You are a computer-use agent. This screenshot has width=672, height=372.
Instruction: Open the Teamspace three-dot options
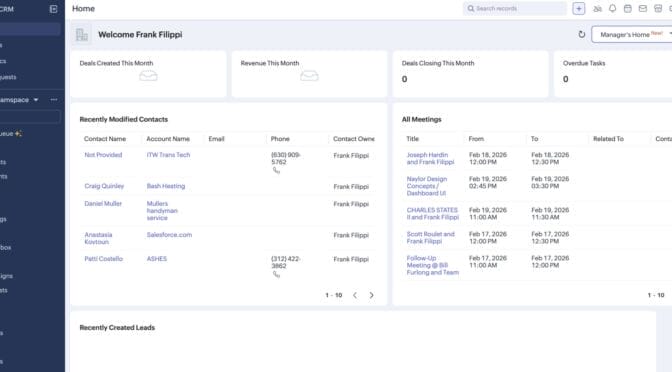pos(54,100)
